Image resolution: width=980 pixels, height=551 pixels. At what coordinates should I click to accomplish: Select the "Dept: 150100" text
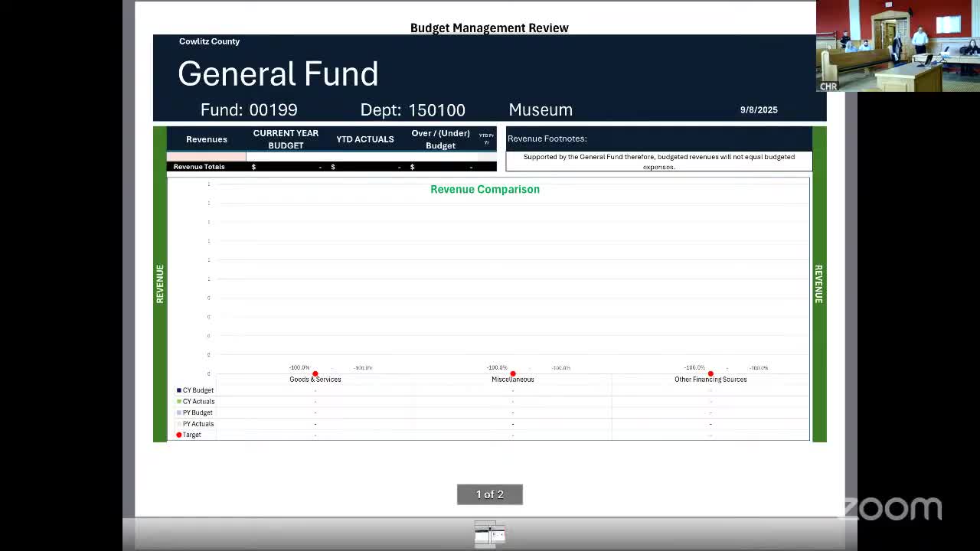coord(413,109)
